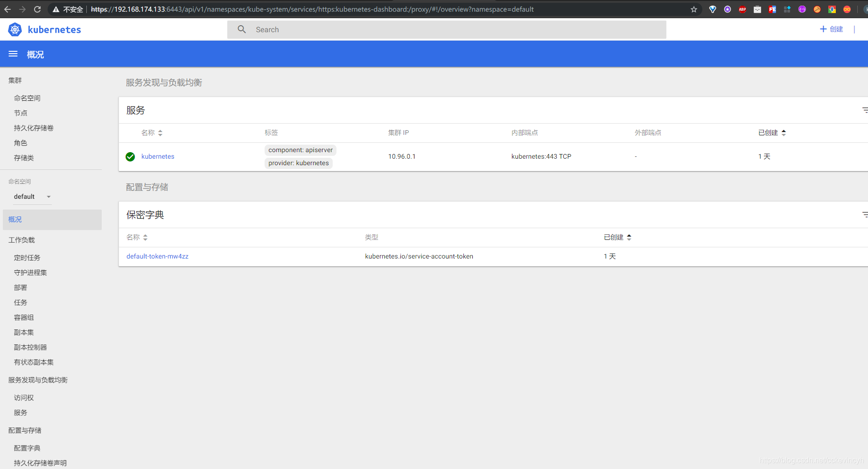Select 节点 in sidebar
Screen dimensions: 868x469
coord(21,113)
